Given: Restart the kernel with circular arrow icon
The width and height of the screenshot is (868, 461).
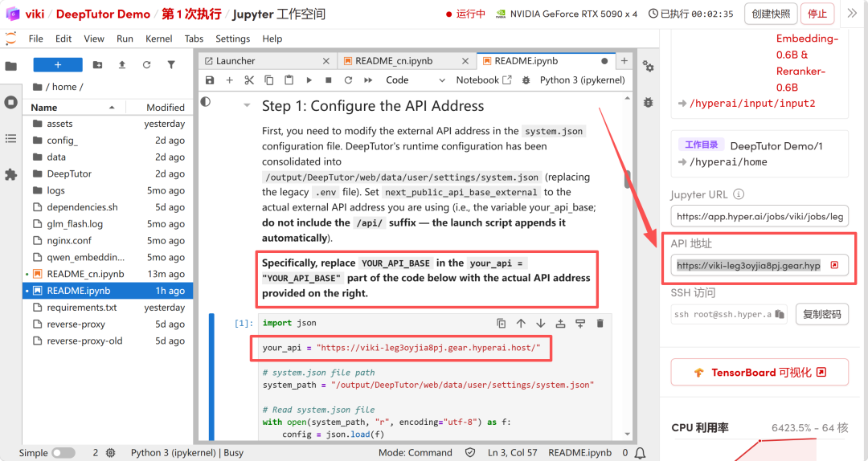Looking at the screenshot, I should 348,80.
